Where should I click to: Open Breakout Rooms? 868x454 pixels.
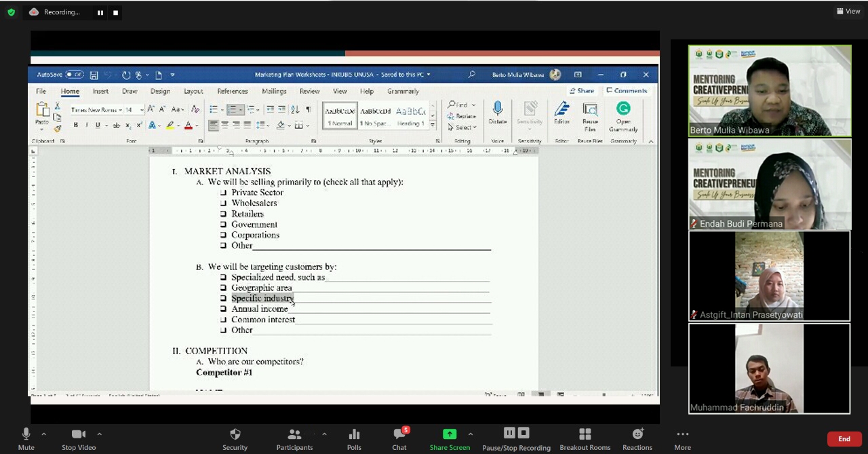[585, 438]
